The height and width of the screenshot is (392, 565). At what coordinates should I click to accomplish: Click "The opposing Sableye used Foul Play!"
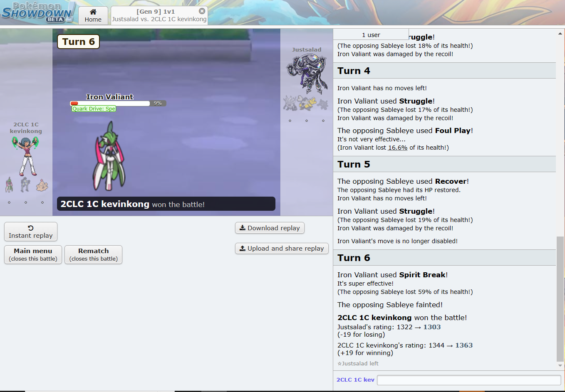point(405,131)
